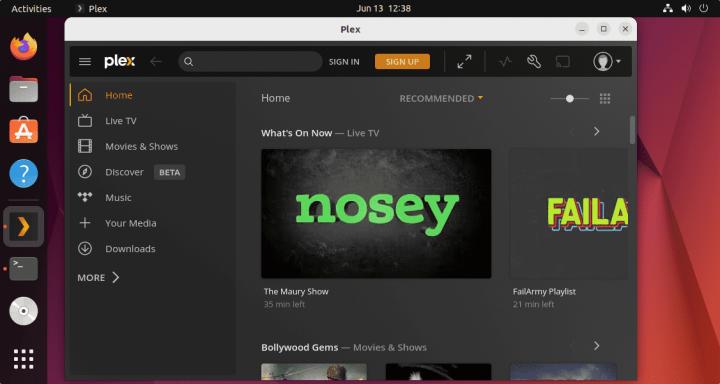
Task: Click the Plex logo
Action: click(119, 62)
